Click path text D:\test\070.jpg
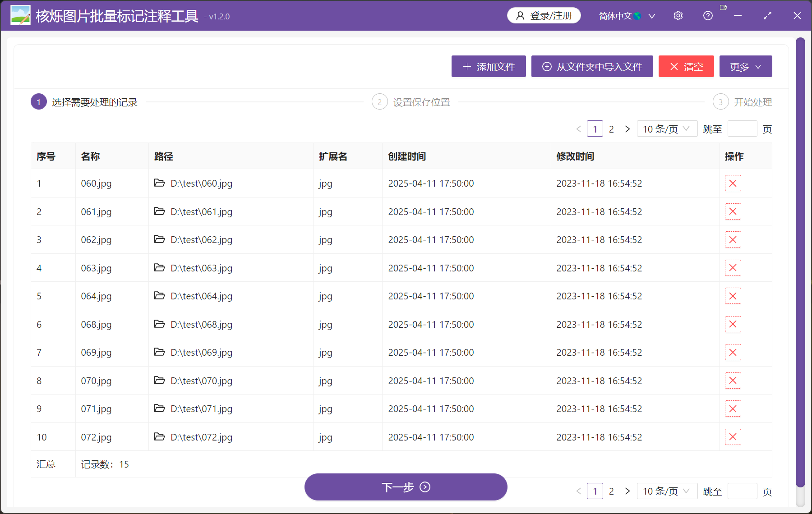This screenshot has width=812, height=514. pos(201,381)
